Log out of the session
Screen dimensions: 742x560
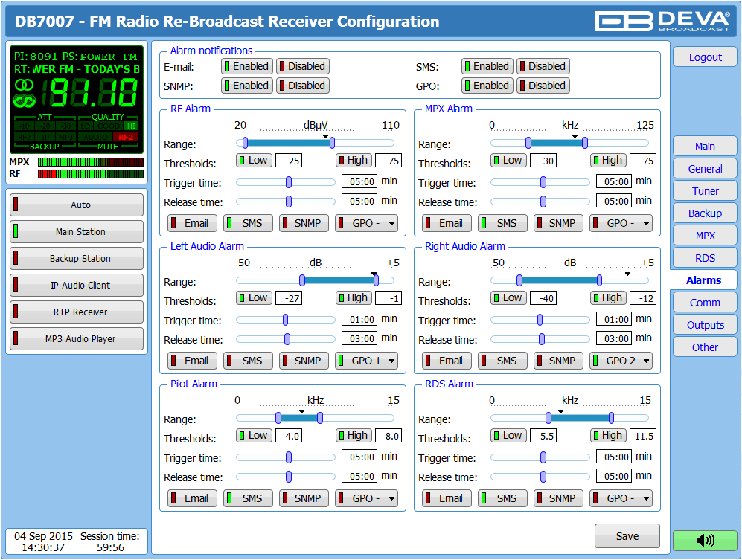click(x=705, y=57)
